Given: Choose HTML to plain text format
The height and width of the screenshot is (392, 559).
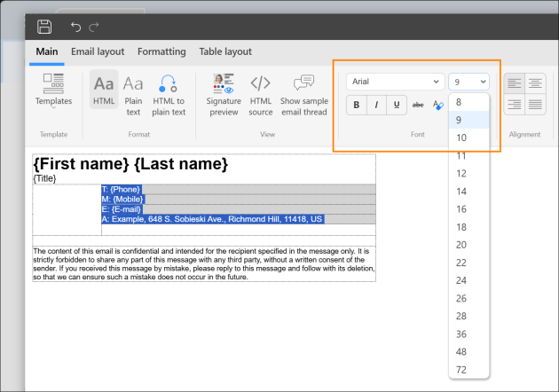Looking at the screenshot, I should 169,96.
